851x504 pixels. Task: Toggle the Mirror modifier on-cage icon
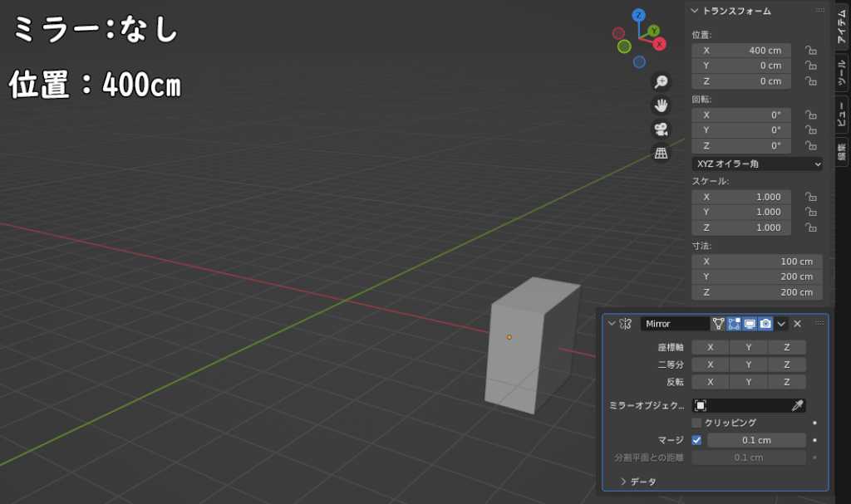(718, 324)
